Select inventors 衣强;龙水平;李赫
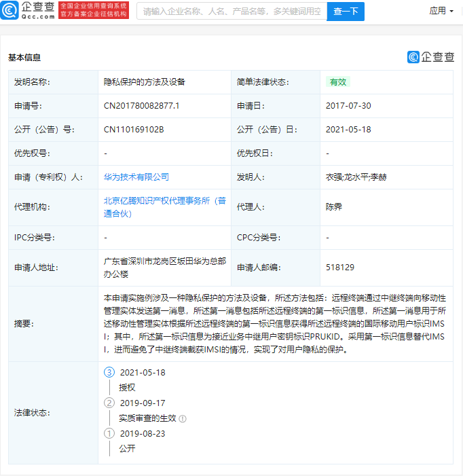Viewport: 463px width, 476px height. tap(356, 177)
